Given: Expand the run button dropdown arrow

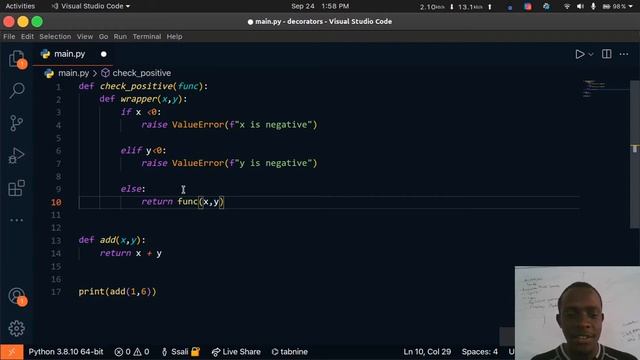Looking at the screenshot, I should [591, 54].
